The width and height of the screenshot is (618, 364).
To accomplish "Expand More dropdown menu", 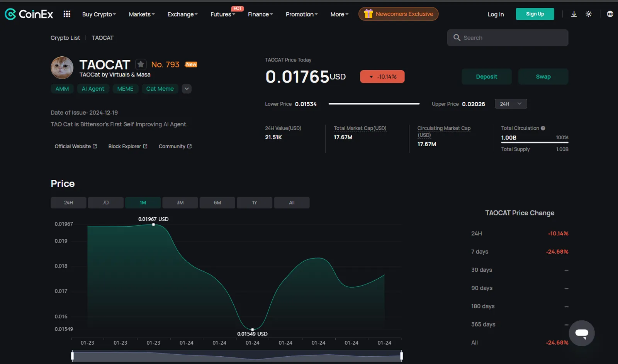I will [340, 14].
